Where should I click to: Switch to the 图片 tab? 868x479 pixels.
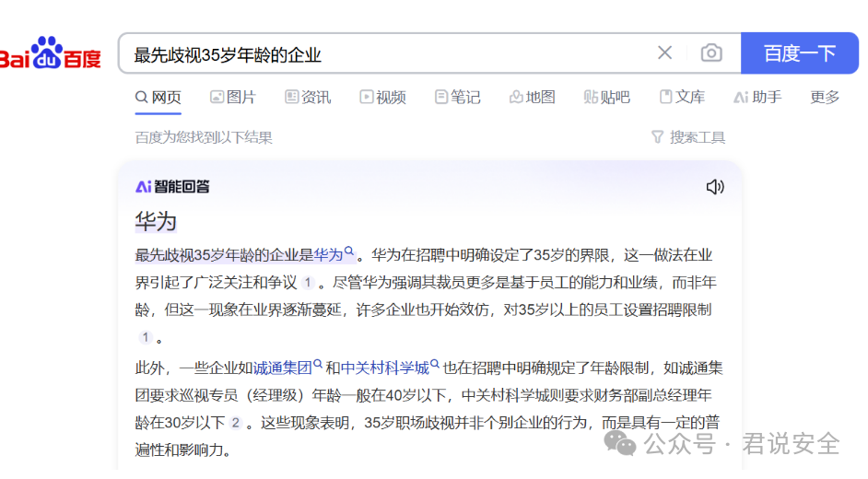point(233,98)
